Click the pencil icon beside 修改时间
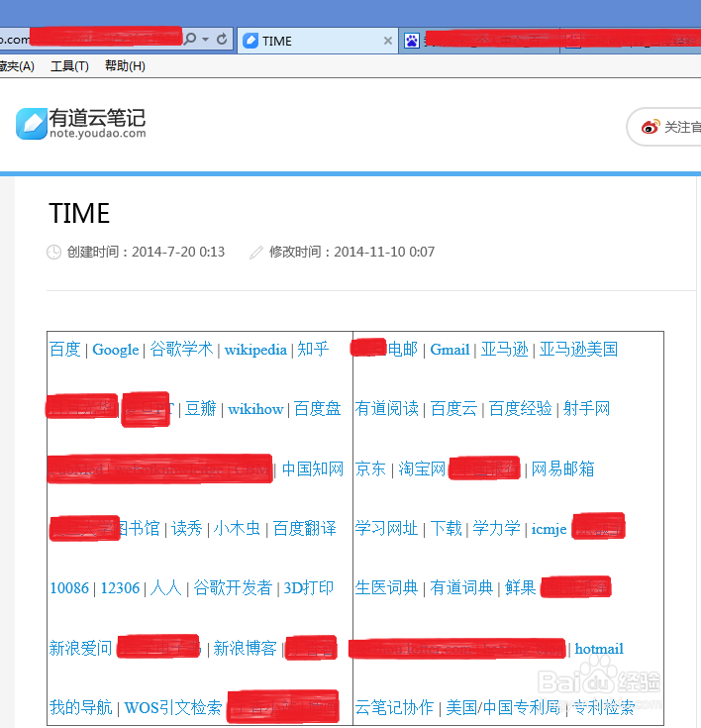 (x=256, y=253)
